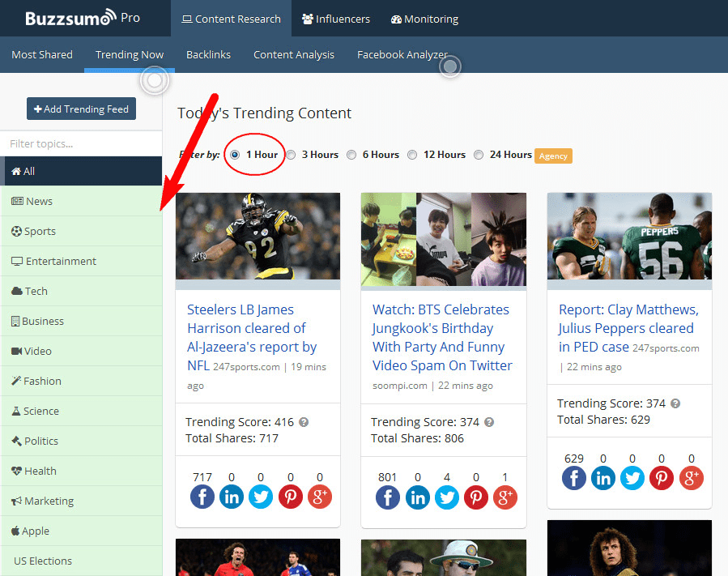
Task: Click the Facebook icon under Clay Matthews article
Action: pyautogui.click(x=574, y=478)
